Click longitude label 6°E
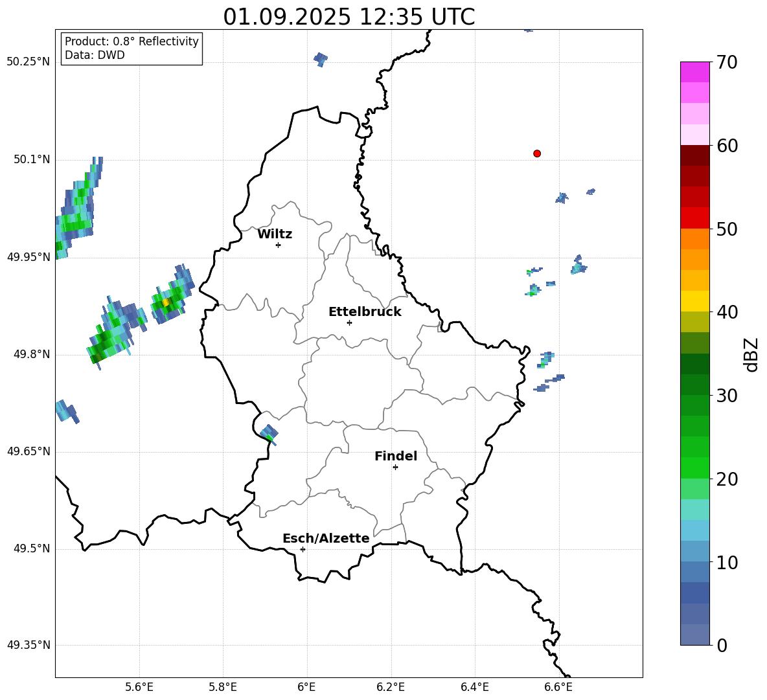 click(x=306, y=687)
